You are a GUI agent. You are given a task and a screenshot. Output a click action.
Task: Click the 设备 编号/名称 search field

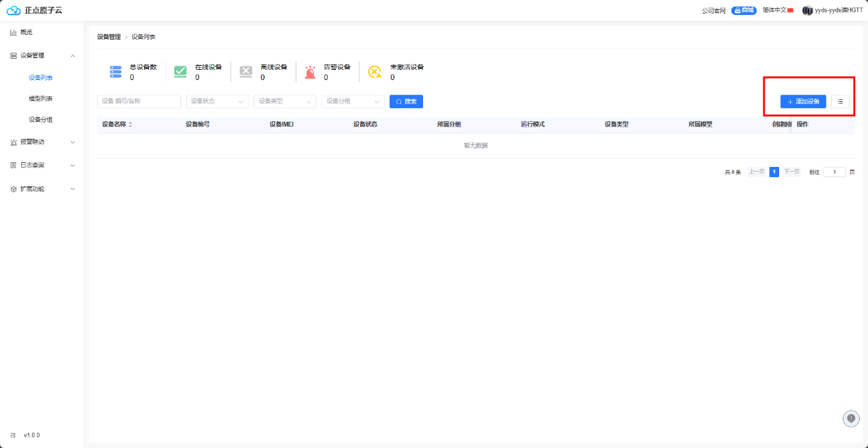point(139,101)
